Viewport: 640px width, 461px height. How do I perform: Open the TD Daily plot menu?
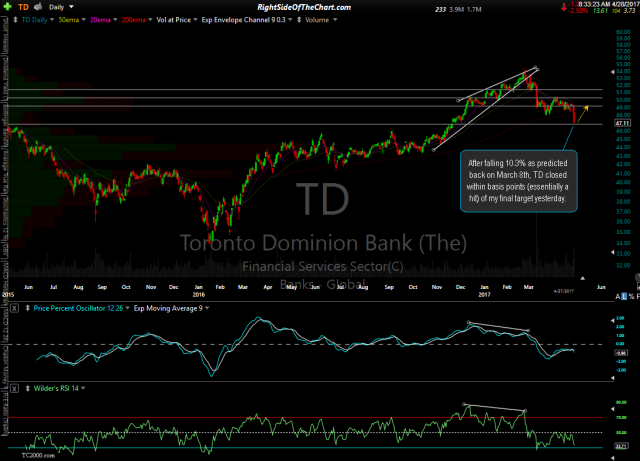pyautogui.click(x=38, y=20)
